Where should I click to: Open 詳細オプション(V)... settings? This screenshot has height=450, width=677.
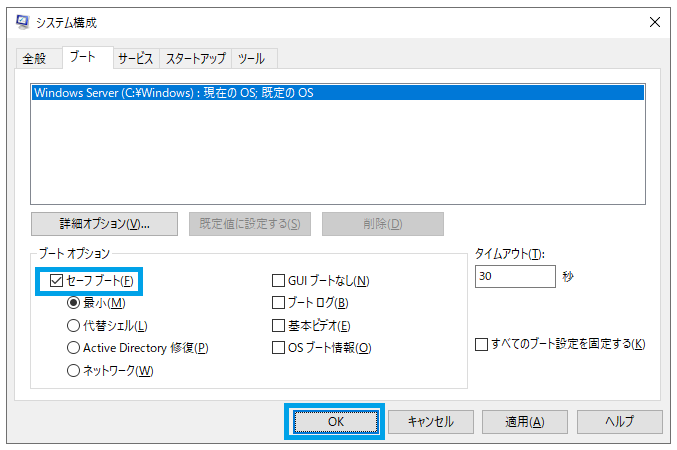click(104, 224)
